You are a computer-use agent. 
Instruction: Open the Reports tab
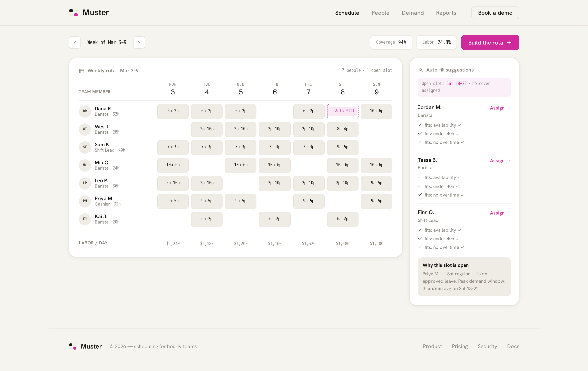point(446,13)
